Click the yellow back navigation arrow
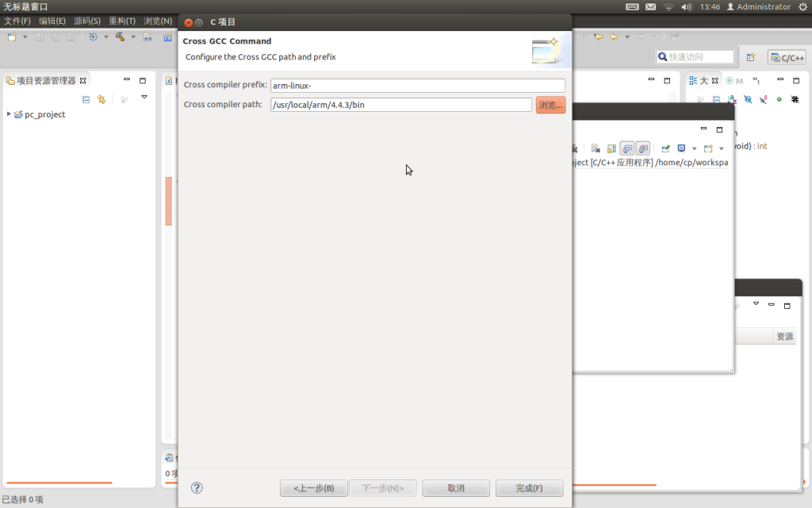812x508 pixels. (x=613, y=36)
